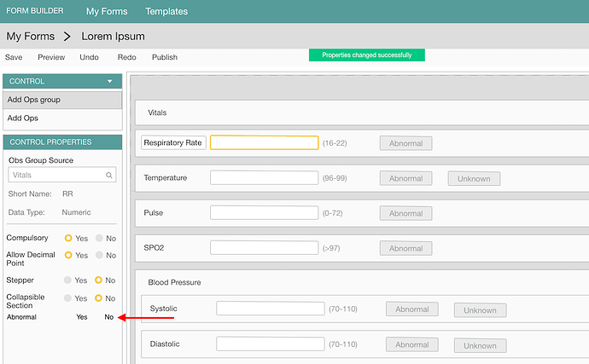Click Abnormal button for Respiratory Rate
Viewport: 589px width, 364px height.
tap(406, 143)
